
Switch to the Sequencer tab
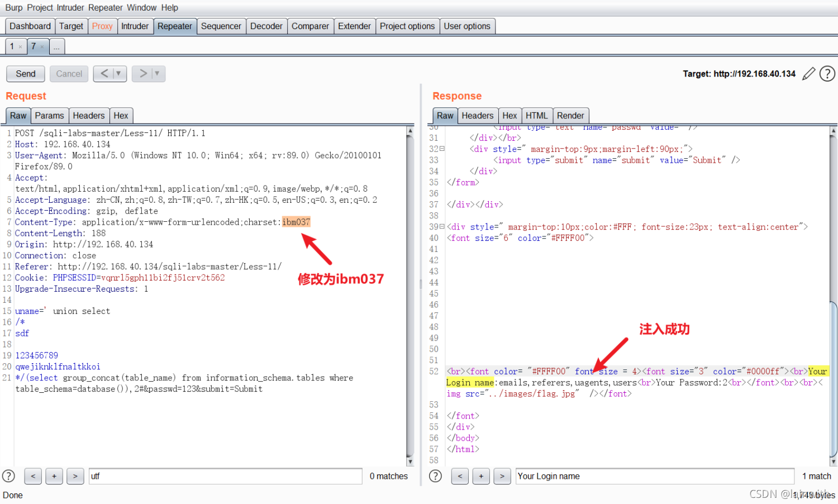221,26
